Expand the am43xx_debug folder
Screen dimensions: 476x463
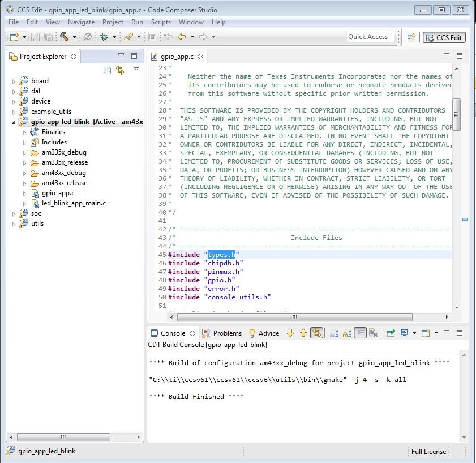[x=24, y=173]
